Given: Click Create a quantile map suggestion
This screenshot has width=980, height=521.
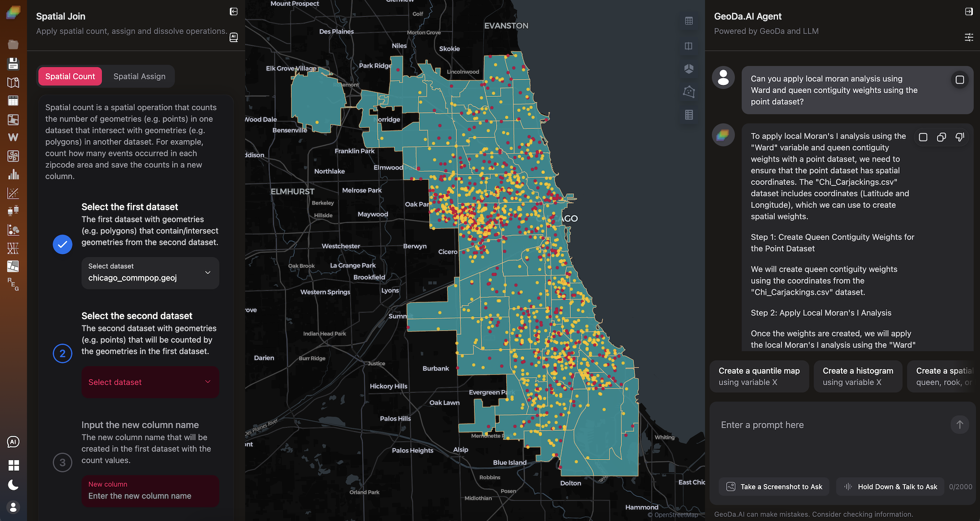Looking at the screenshot, I should (759, 376).
